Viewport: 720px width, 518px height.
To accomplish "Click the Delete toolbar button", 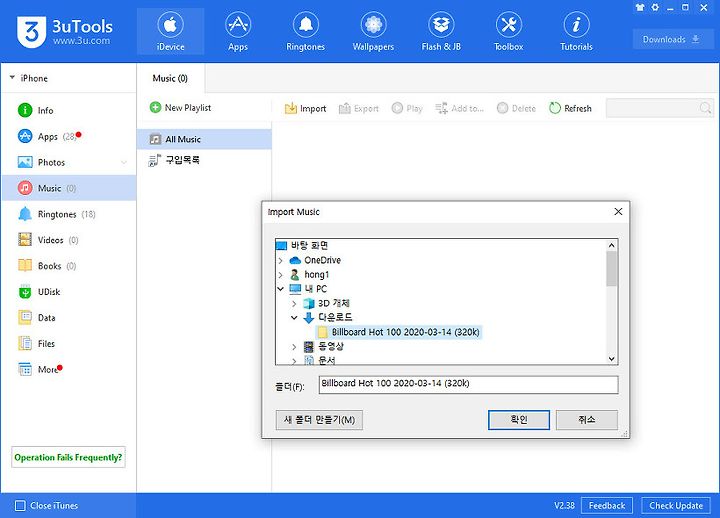I will (x=517, y=108).
